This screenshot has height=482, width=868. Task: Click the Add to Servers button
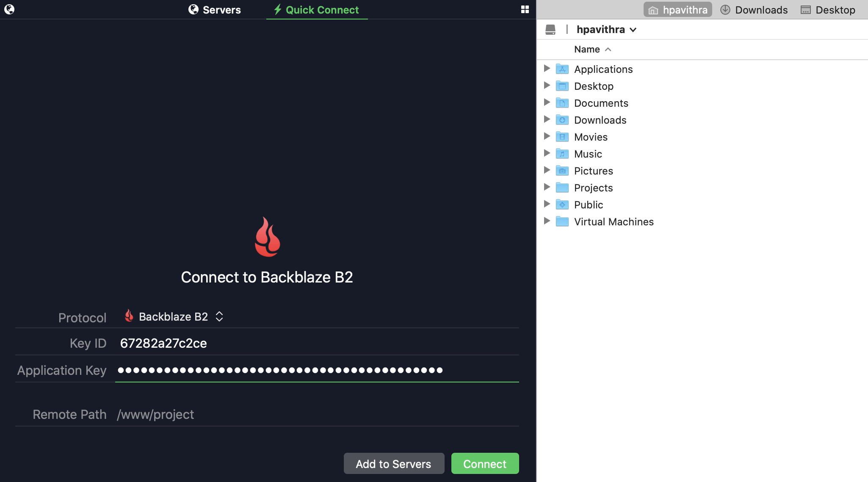click(x=393, y=464)
